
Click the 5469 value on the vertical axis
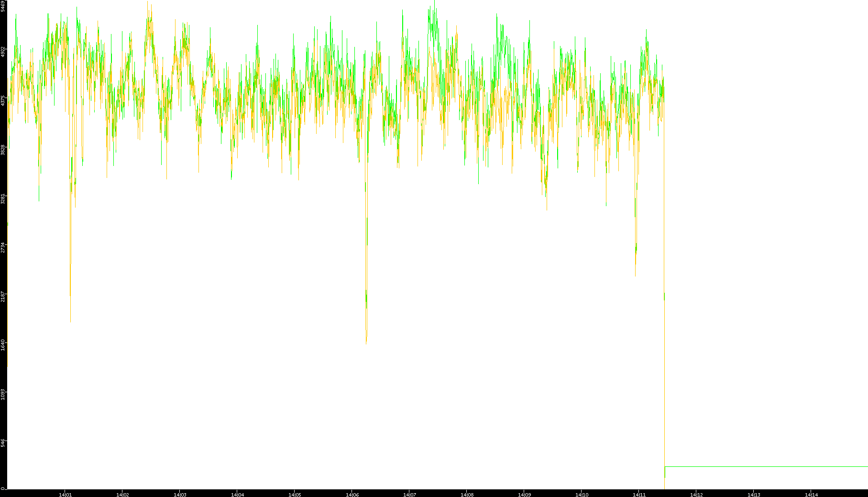tap(3, 6)
